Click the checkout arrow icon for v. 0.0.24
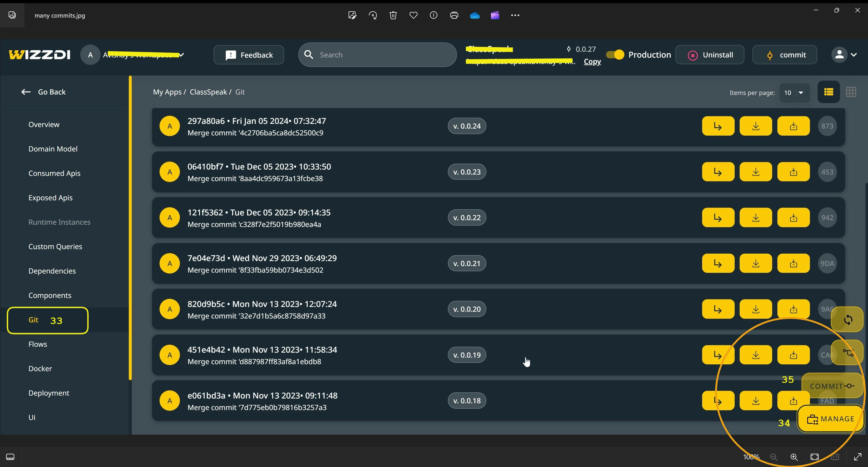The height and width of the screenshot is (467, 868). 718,126
